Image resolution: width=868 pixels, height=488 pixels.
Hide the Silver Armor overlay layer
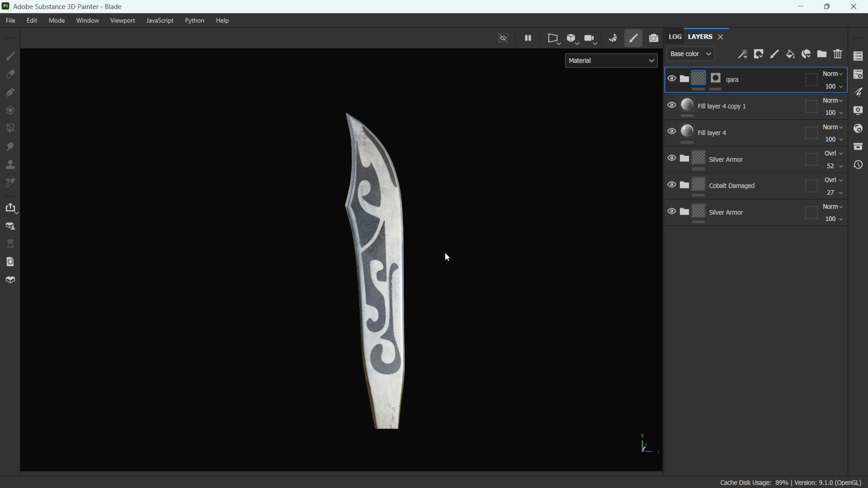[672, 158]
